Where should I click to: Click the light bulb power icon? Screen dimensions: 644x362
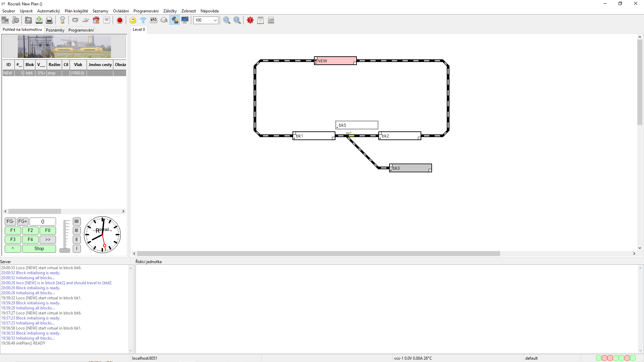pyautogui.click(x=62, y=20)
